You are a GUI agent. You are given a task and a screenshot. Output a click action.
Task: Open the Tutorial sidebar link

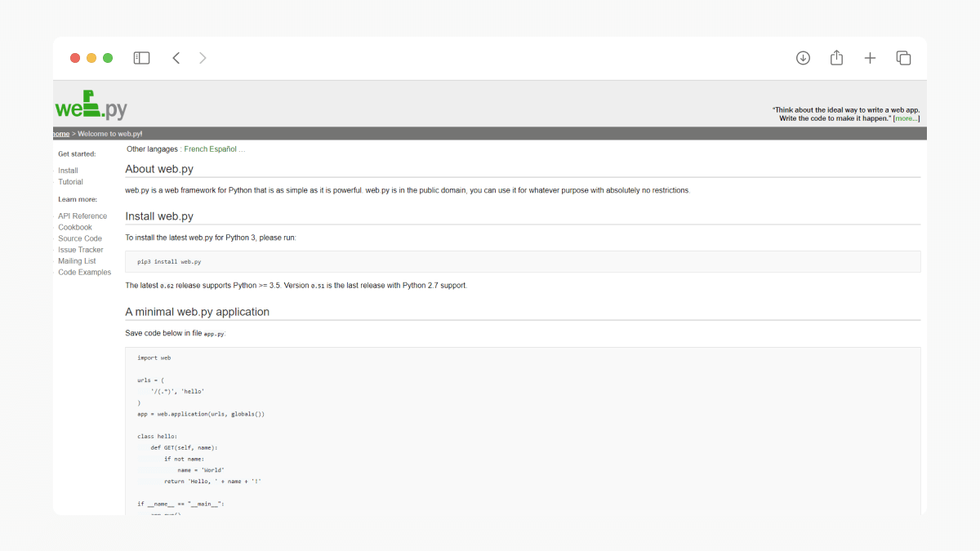click(x=70, y=182)
